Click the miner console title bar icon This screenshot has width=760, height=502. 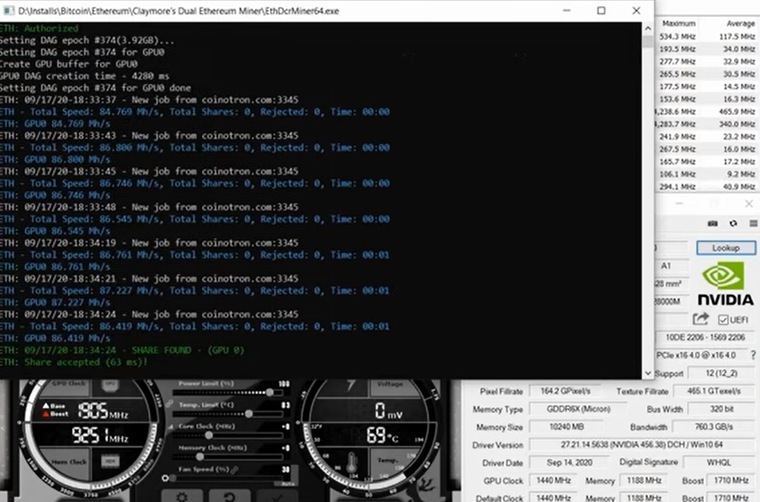click(9, 11)
